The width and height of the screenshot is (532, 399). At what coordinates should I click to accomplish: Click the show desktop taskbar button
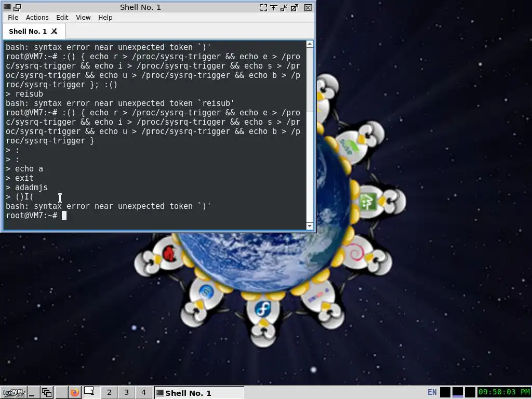pyautogui.click(x=33, y=393)
